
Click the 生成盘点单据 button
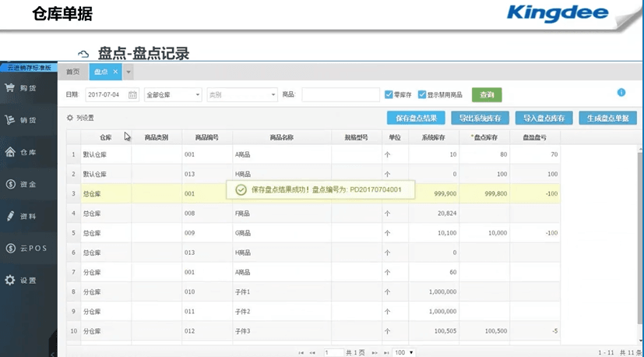pyautogui.click(x=608, y=118)
